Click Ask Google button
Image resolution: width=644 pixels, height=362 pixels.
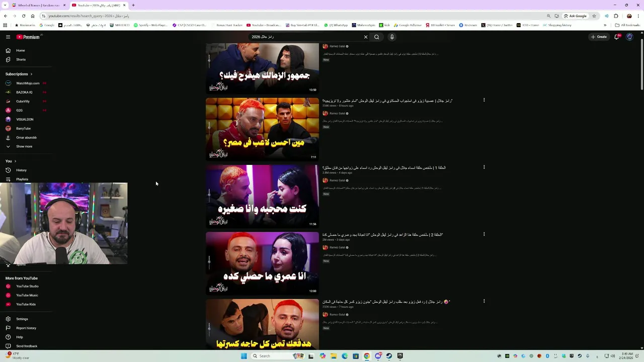575,16
